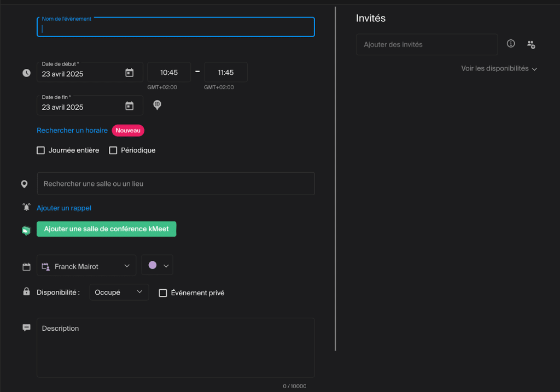Open the Occupé availability dropdown

(x=119, y=292)
